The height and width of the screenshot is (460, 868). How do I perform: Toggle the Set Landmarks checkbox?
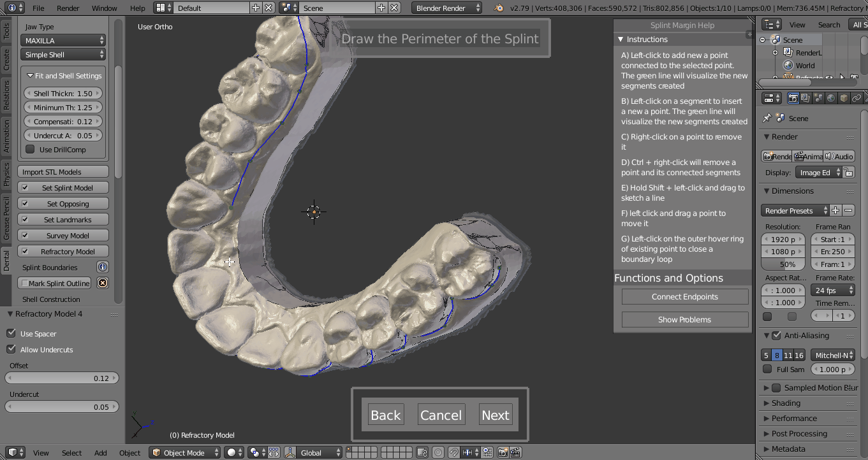(25, 219)
